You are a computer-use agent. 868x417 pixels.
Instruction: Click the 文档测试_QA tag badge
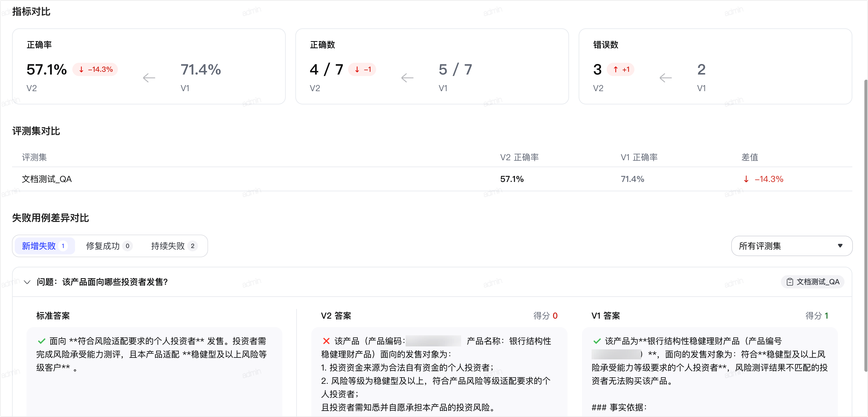(x=813, y=282)
